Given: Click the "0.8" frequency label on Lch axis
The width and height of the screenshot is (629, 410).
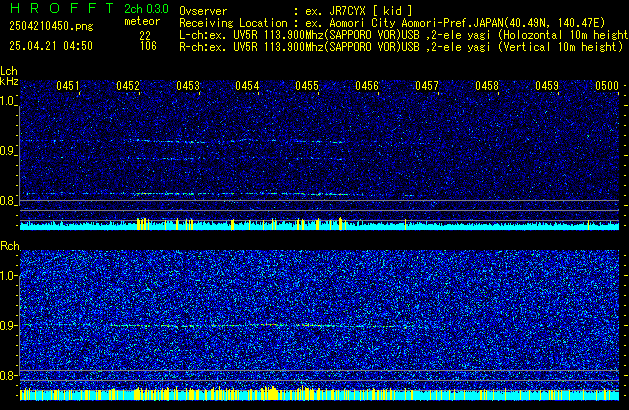Looking at the screenshot, I should pyautogui.click(x=8, y=201).
